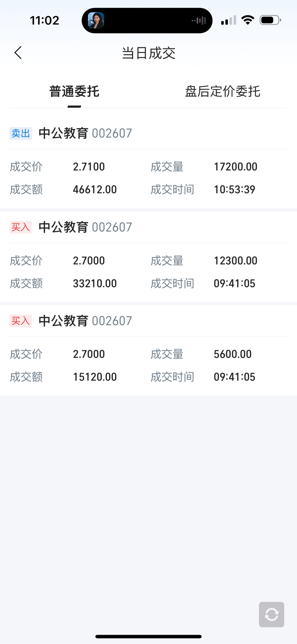The height and width of the screenshot is (644, 297).
Task: Tap the avatar thumbnail in Dynamic Island
Action: click(x=96, y=20)
